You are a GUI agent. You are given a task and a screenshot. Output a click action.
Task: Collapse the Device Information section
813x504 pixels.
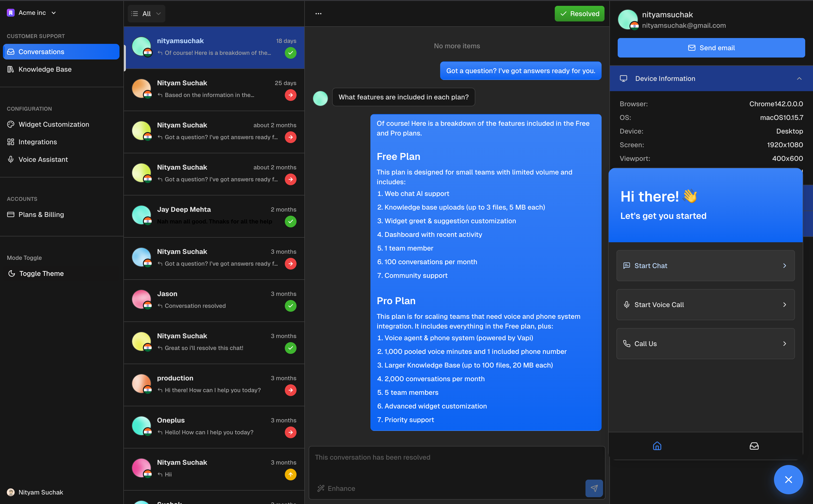pyautogui.click(x=799, y=78)
